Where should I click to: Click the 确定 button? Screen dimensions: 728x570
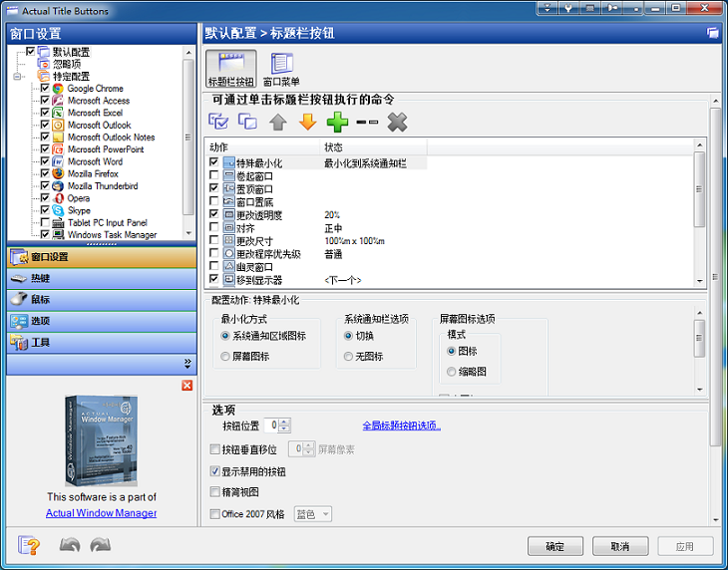point(555,546)
